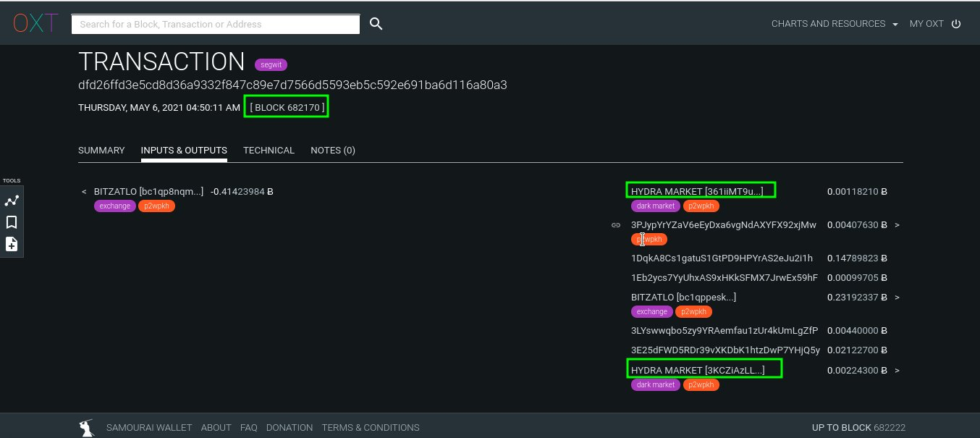This screenshot has height=438, width=980.
Task: Click the search input field
Action: point(216,24)
